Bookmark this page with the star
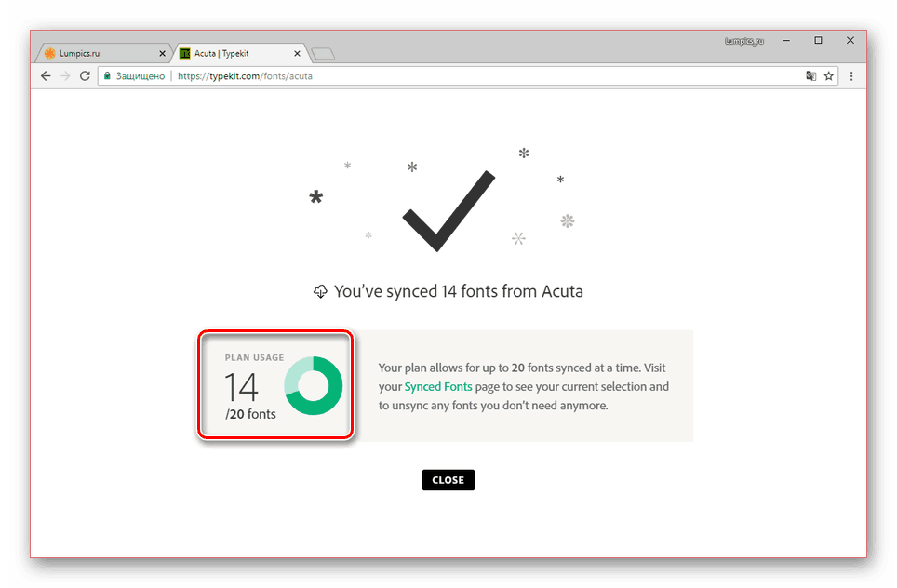 pos(828,76)
